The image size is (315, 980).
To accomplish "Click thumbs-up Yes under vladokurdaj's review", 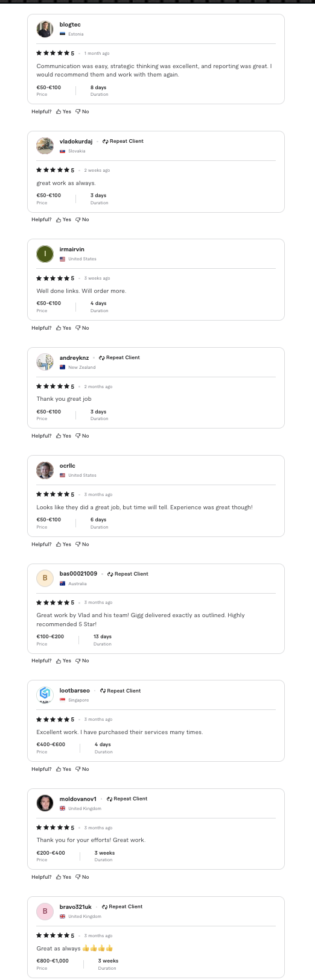I will (63, 219).
